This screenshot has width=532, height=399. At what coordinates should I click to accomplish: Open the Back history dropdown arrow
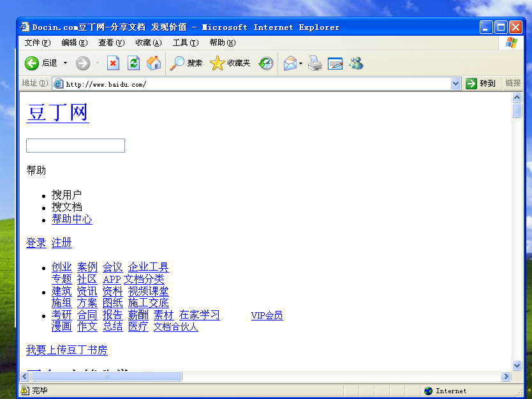coord(65,63)
